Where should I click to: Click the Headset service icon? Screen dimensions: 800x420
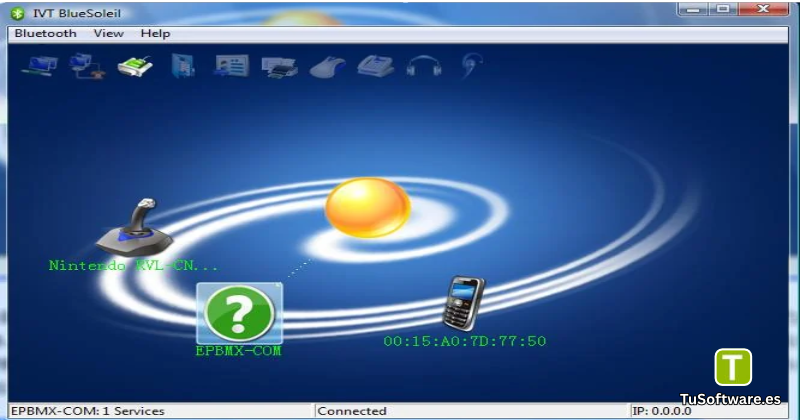coord(470,65)
